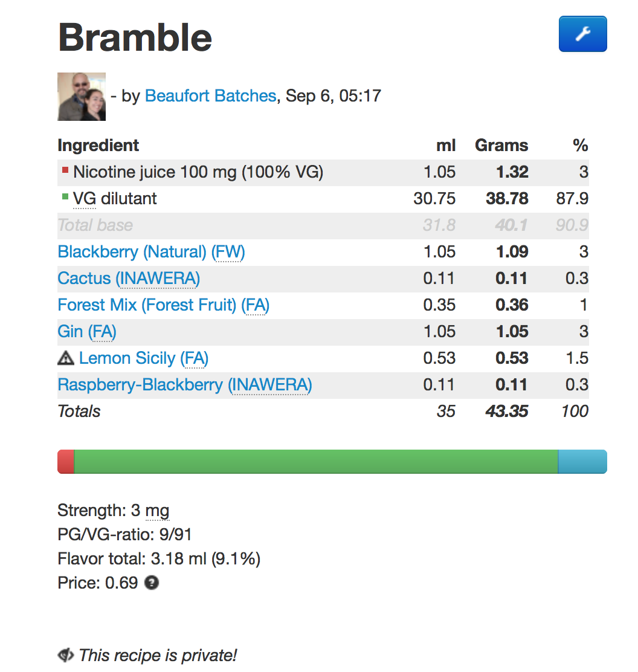Open Cactus (INAWERA) flavor link

[129, 278]
